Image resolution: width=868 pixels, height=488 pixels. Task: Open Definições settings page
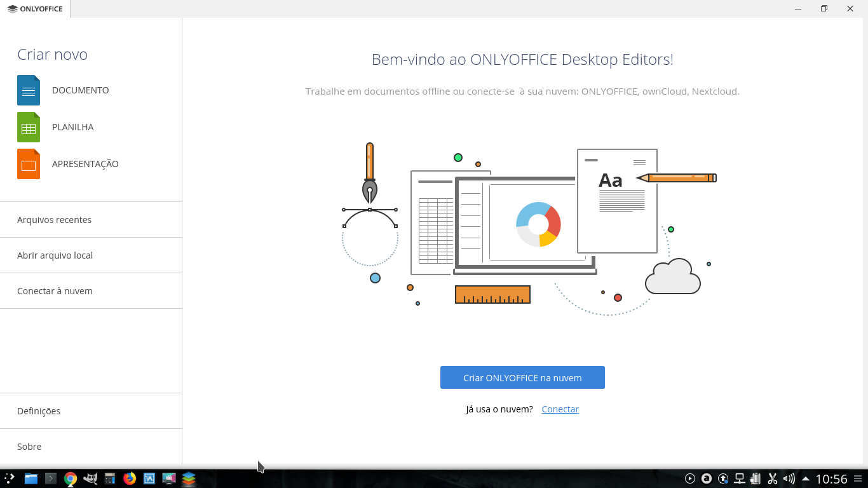coord(91,411)
